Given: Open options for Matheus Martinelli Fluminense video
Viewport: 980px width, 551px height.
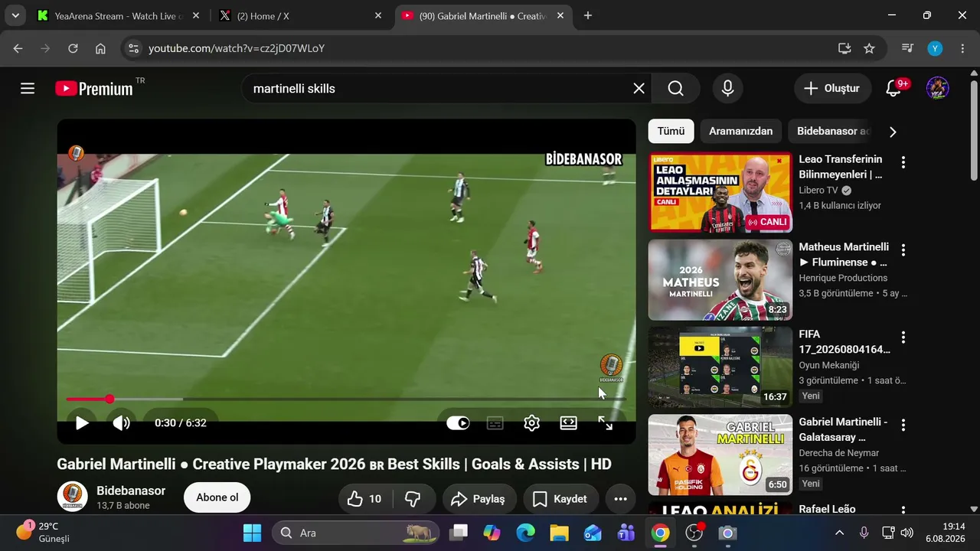Looking at the screenshot, I should (x=903, y=250).
